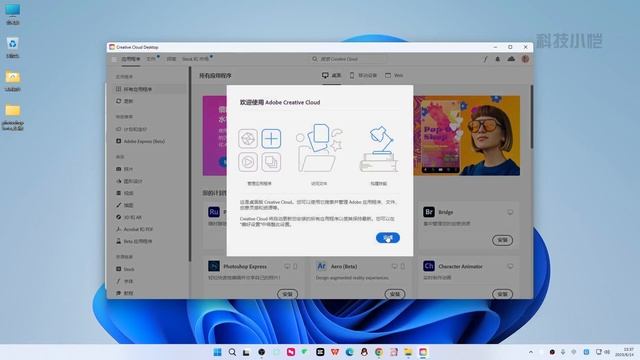Click the Bridge card's desktop platform icon
Screen dimensions: 640x360
[510, 212]
